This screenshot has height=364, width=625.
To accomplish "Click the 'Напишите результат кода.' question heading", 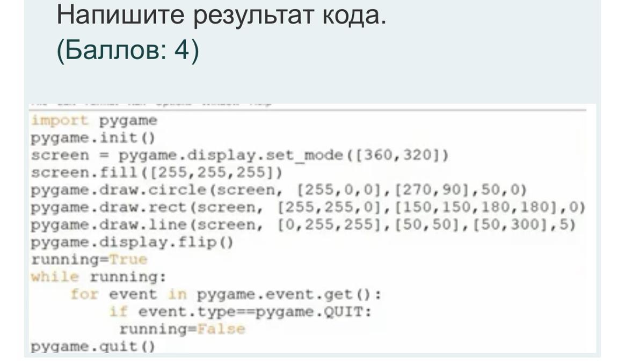I will [221, 16].
